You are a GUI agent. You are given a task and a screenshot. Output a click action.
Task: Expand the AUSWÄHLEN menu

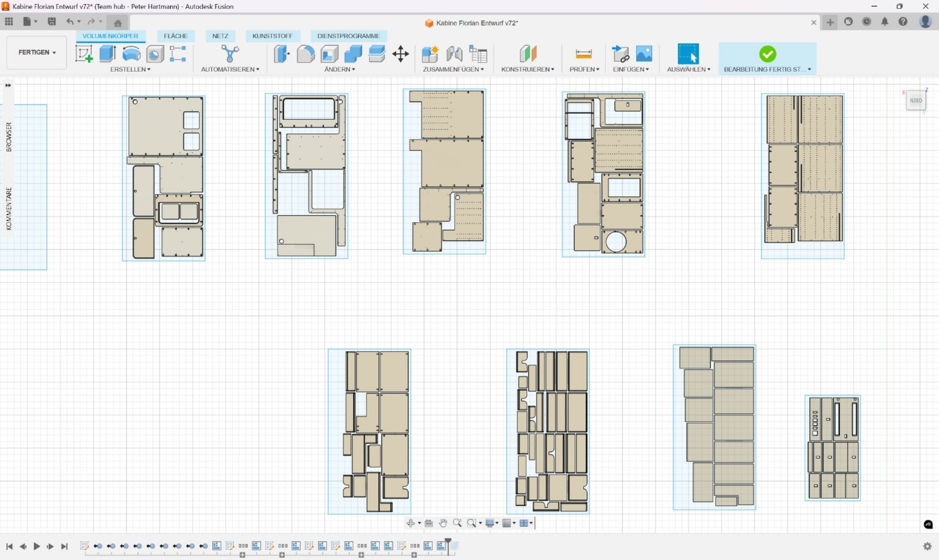(x=688, y=69)
